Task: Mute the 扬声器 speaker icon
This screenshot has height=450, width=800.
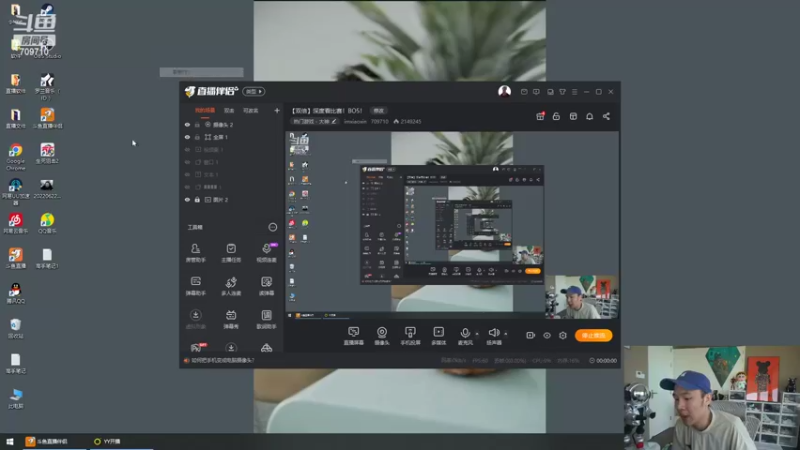Action: coord(493,333)
